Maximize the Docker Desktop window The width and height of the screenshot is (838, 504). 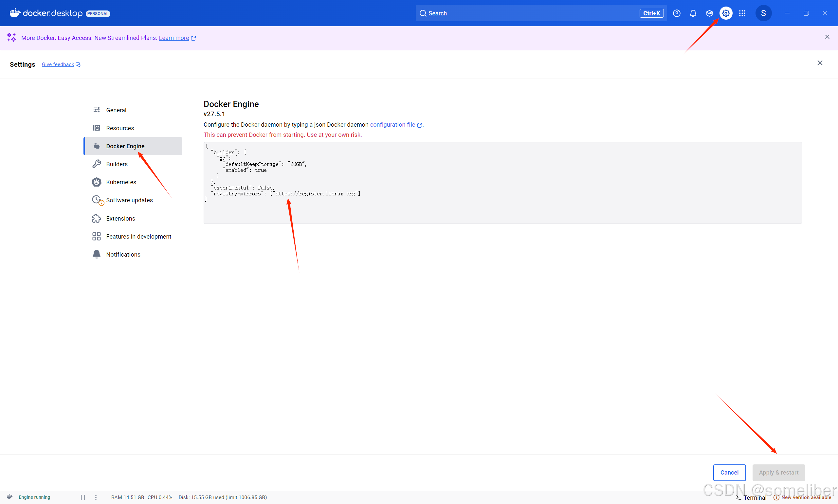[x=806, y=13]
